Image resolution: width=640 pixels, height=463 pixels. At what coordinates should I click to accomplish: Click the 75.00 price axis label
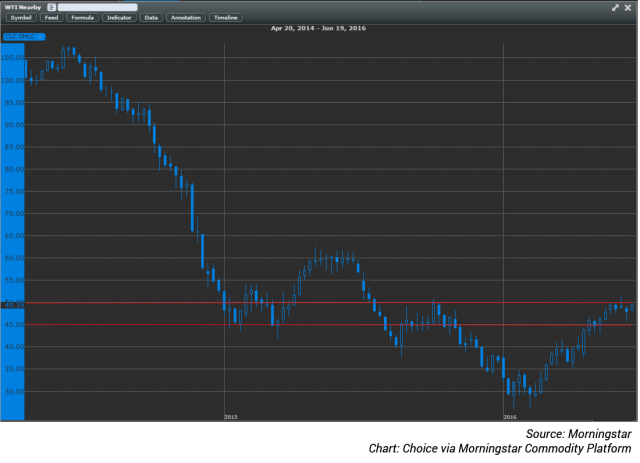tap(14, 191)
